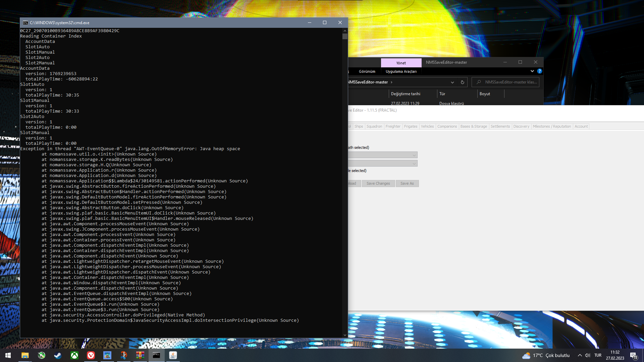The height and width of the screenshot is (362, 644).
Task: Click the Vivaldi browser taskbar icon
Action: click(91, 355)
